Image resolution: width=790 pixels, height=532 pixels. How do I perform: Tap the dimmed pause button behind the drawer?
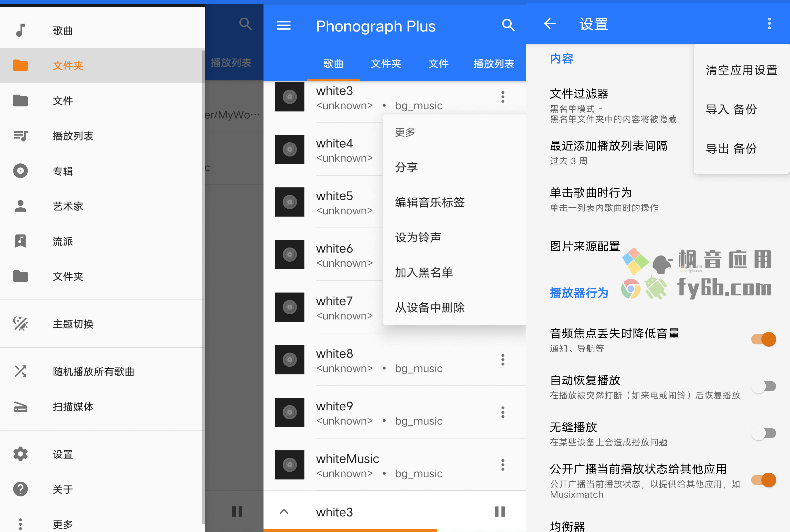coord(237,512)
